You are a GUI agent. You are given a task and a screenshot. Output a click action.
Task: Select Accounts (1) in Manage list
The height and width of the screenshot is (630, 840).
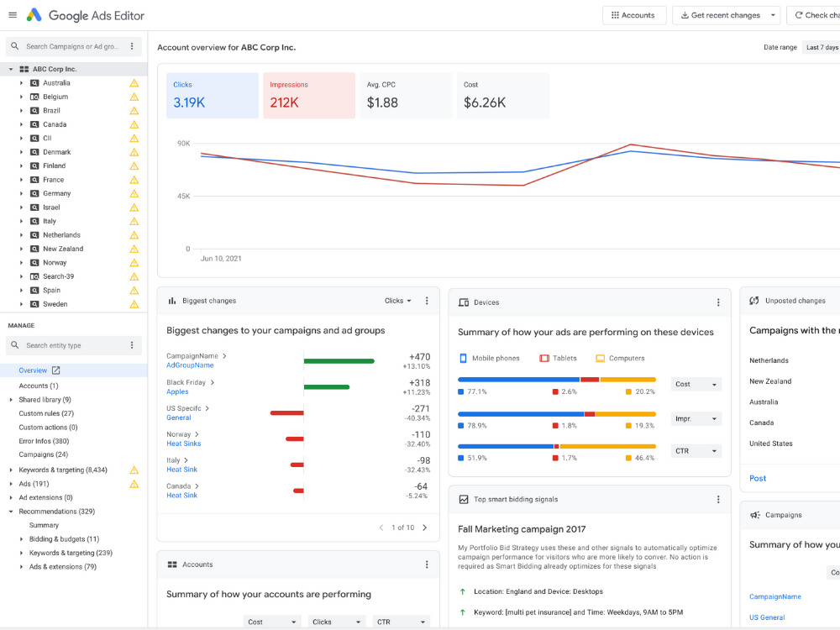coord(39,386)
